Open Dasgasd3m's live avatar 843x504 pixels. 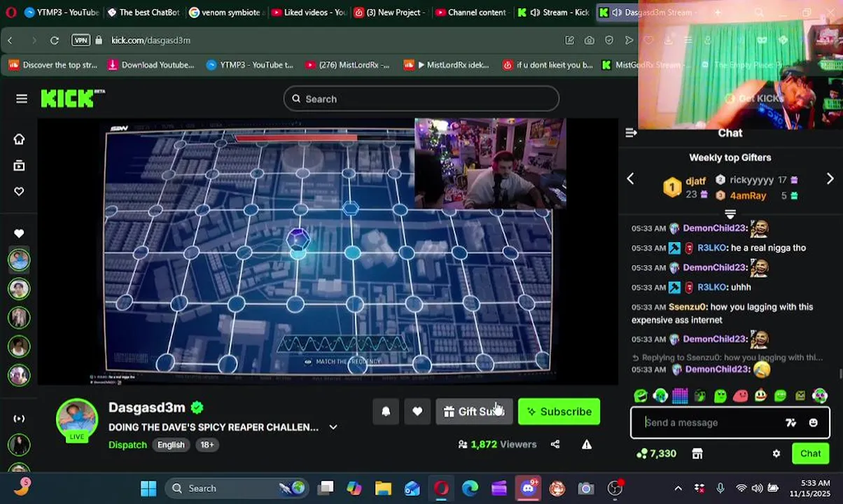77,419
